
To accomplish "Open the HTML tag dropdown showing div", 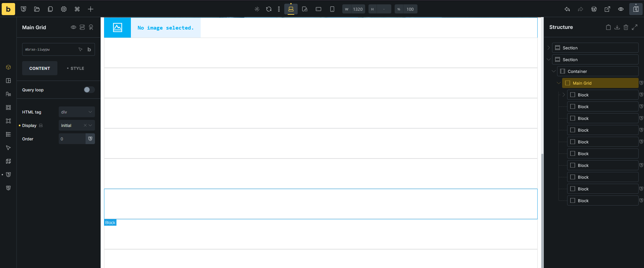I will point(77,112).
